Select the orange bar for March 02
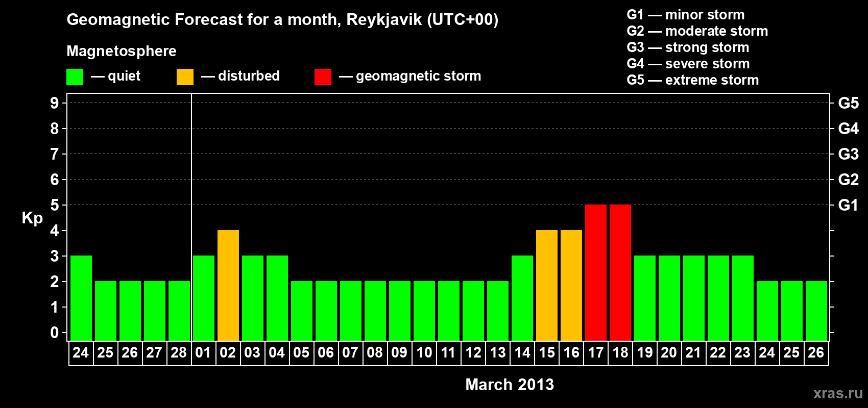Image resolution: width=868 pixels, height=408 pixels. [x=228, y=285]
